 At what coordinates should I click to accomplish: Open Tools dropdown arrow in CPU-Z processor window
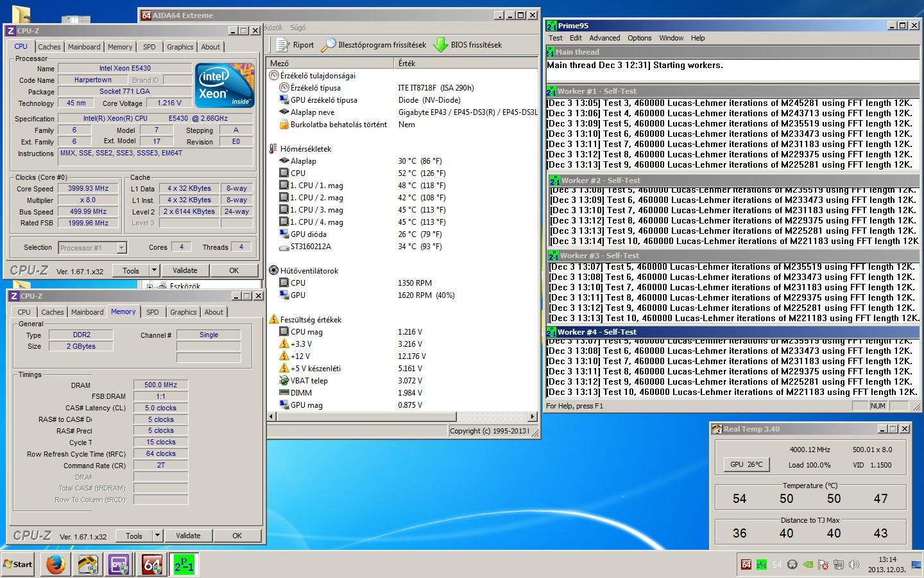(x=154, y=270)
